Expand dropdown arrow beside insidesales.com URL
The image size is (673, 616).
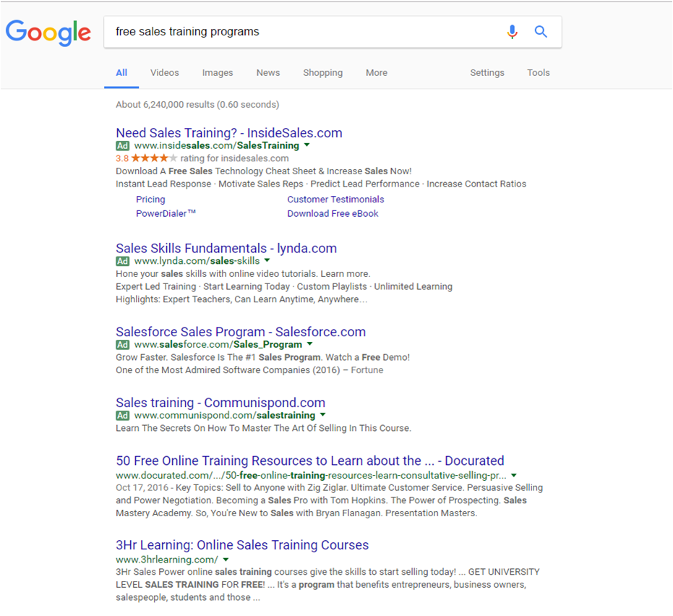point(307,145)
